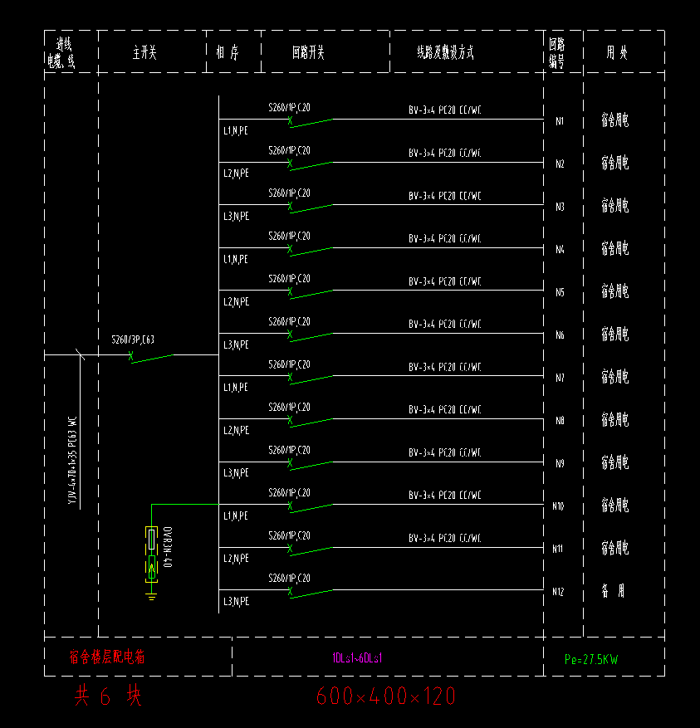Select the magenta panel ID 1DLs1~6DLs1
The height and width of the screenshot is (728, 700).
[x=357, y=658]
